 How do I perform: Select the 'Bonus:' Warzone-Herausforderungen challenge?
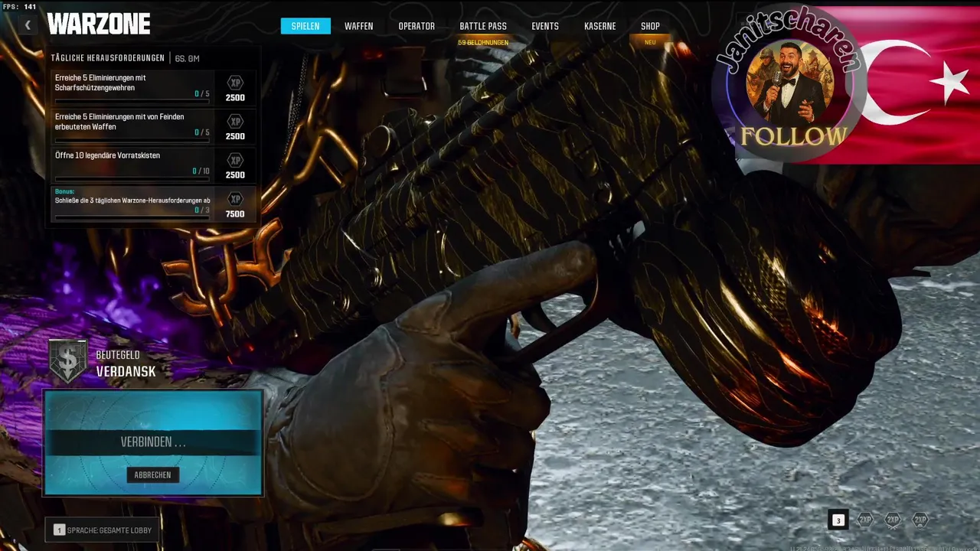coord(153,204)
